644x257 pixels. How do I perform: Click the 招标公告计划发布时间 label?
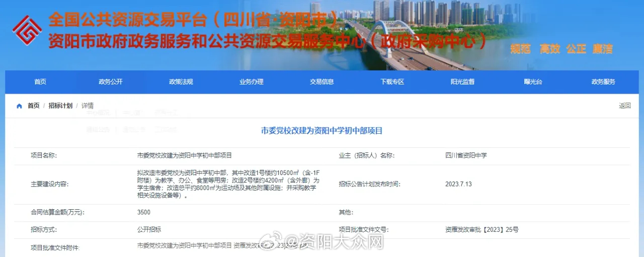tap(370, 184)
